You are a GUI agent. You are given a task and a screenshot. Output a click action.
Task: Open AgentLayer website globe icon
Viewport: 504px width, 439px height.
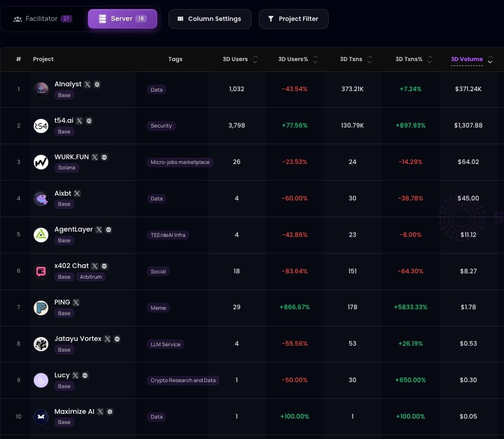pyautogui.click(x=109, y=230)
